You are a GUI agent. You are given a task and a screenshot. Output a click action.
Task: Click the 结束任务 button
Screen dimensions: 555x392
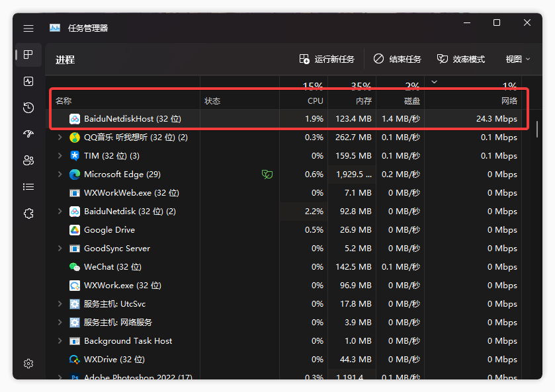[x=398, y=59]
